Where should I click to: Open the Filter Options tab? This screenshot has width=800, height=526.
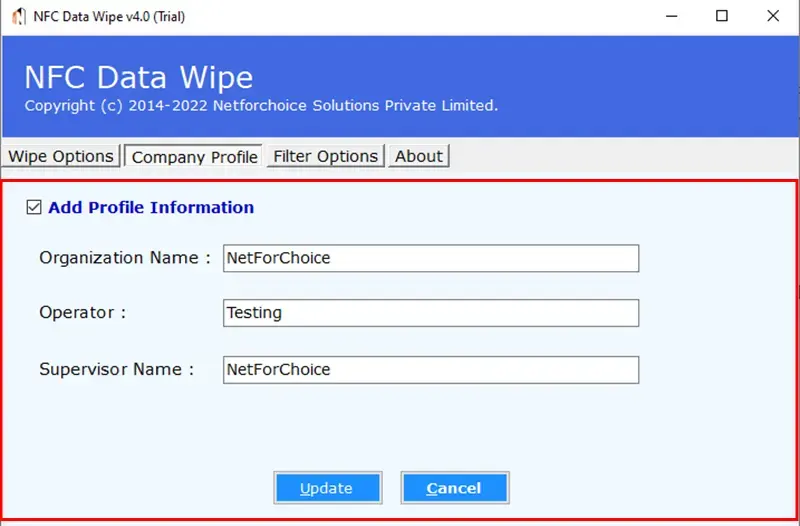[x=325, y=156]
